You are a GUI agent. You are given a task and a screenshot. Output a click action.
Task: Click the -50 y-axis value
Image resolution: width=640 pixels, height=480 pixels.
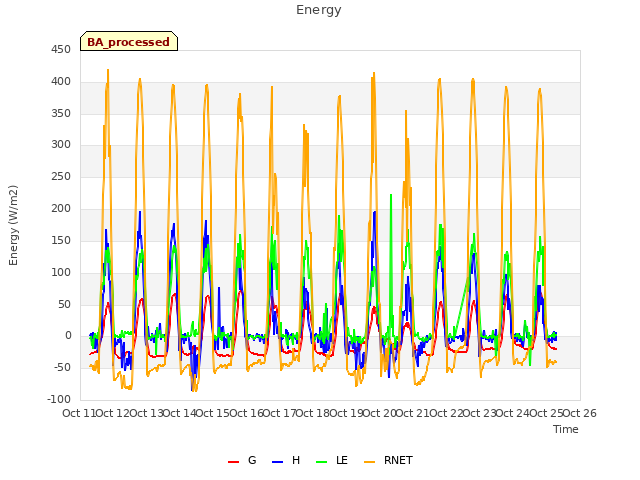pos(62,367)
